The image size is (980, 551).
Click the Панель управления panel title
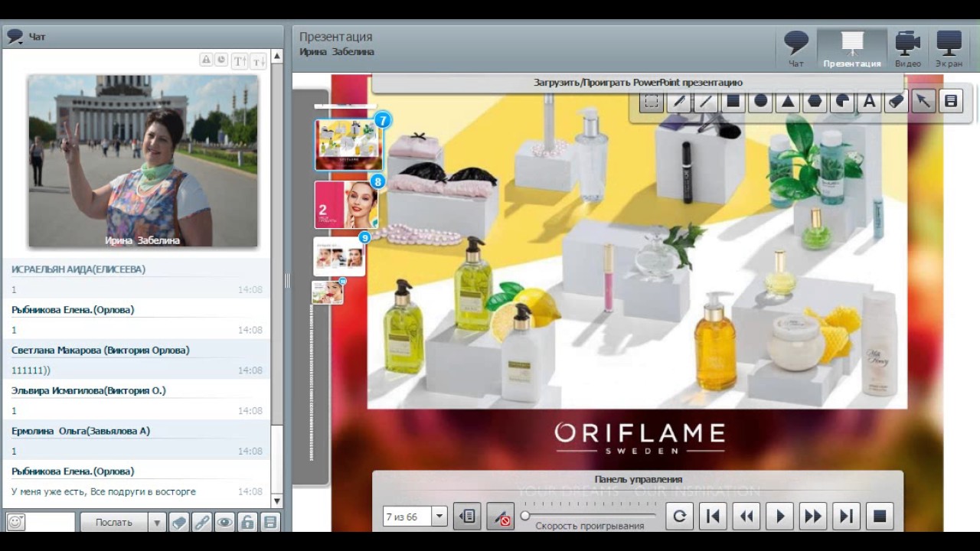[x=638, y=479]
